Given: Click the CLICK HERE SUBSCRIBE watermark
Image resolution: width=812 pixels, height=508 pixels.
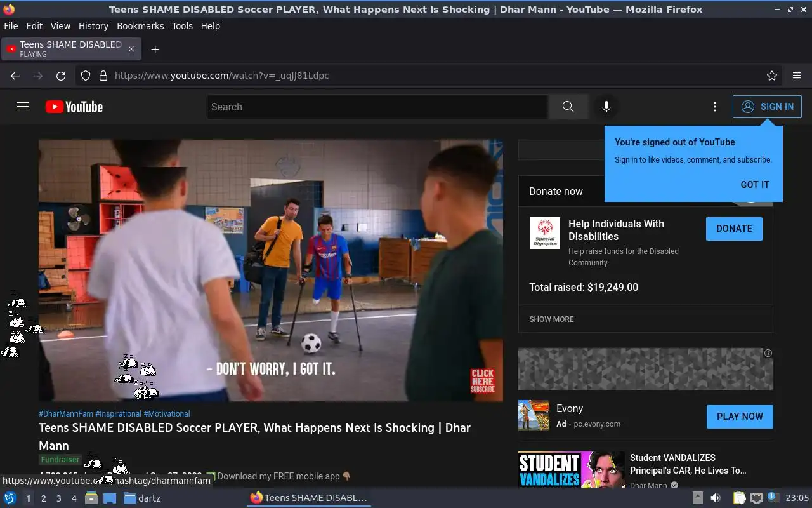Looking at the screenshot, I should tap(482, 381).
